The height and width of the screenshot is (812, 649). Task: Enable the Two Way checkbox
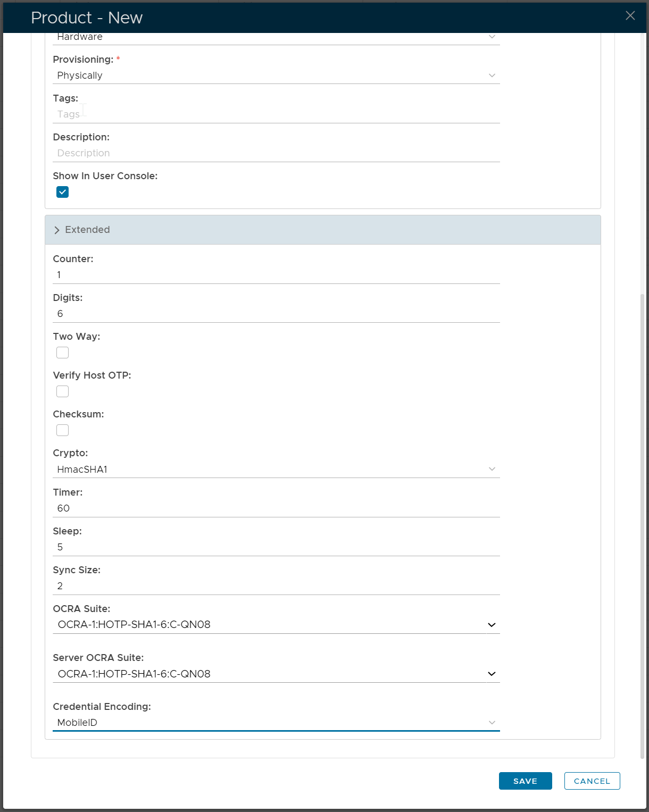click(x=63, y=353)
